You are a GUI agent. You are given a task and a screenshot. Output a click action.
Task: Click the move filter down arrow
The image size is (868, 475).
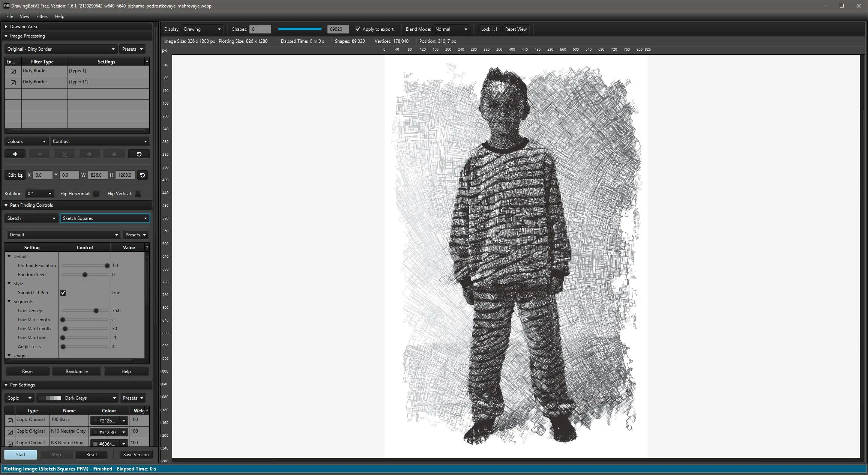click(x=114, y=154)
